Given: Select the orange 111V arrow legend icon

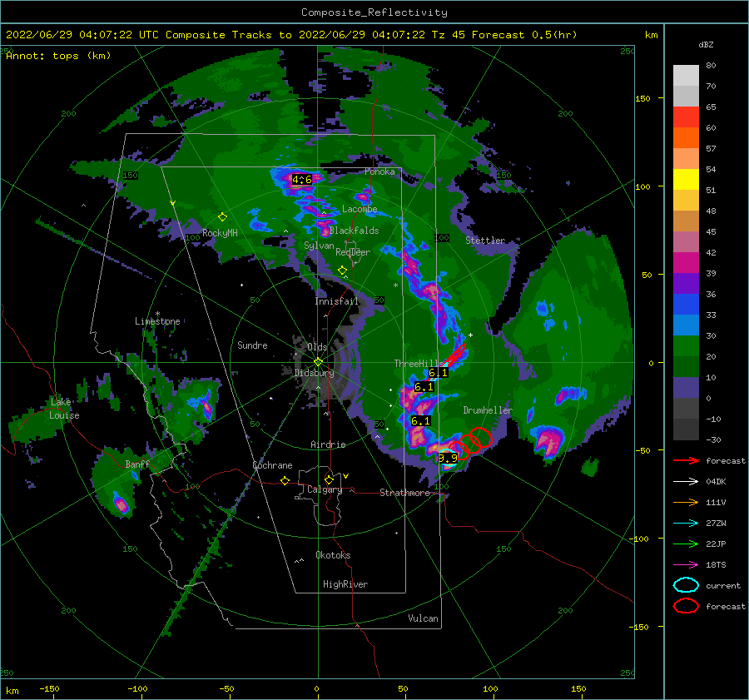Looking at the screenshot, I should click(686, 502).
